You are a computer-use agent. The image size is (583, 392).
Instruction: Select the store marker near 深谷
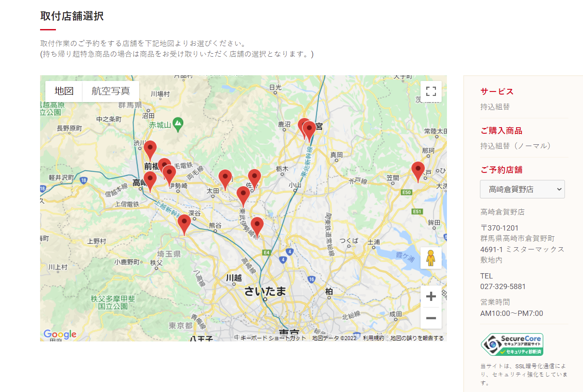[184, 223]
